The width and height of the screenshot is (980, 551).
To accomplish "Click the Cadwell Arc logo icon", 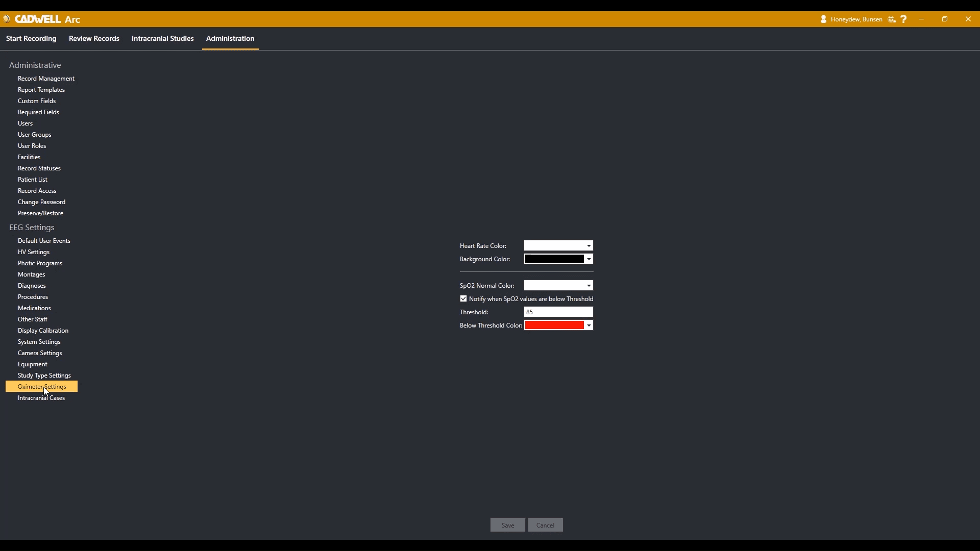I will pyautogui.click(x=7, y=19).
